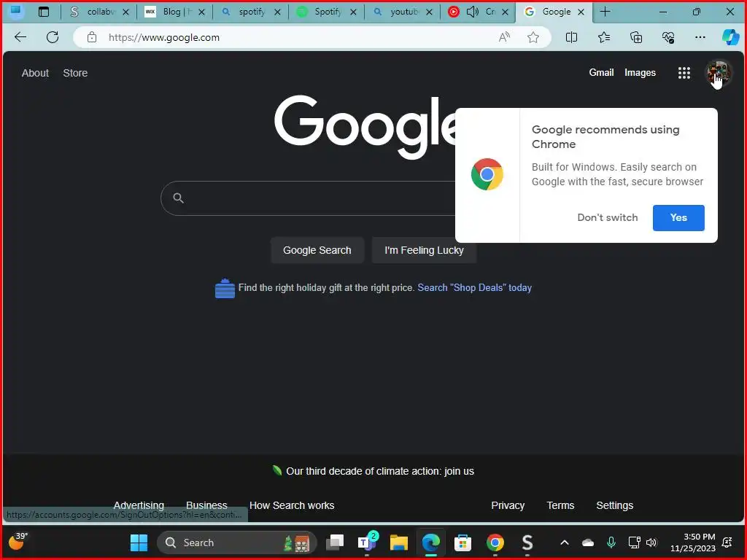Reload the page with the refresh icon
This screenshot has width=747, height=560.
pos(53,37)
